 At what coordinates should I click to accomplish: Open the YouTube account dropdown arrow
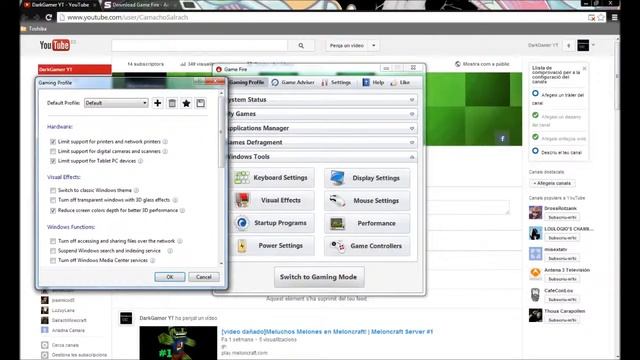[593, 45]
